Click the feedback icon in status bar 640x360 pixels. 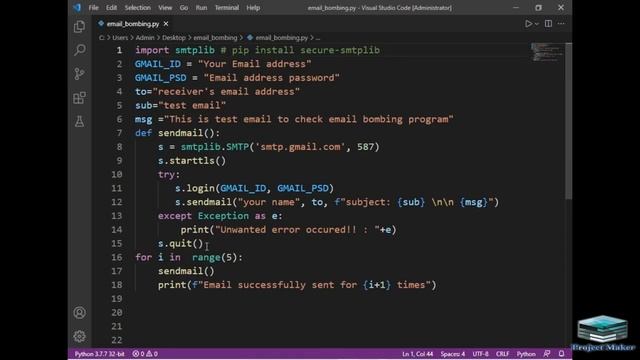[x=547, y=354]
